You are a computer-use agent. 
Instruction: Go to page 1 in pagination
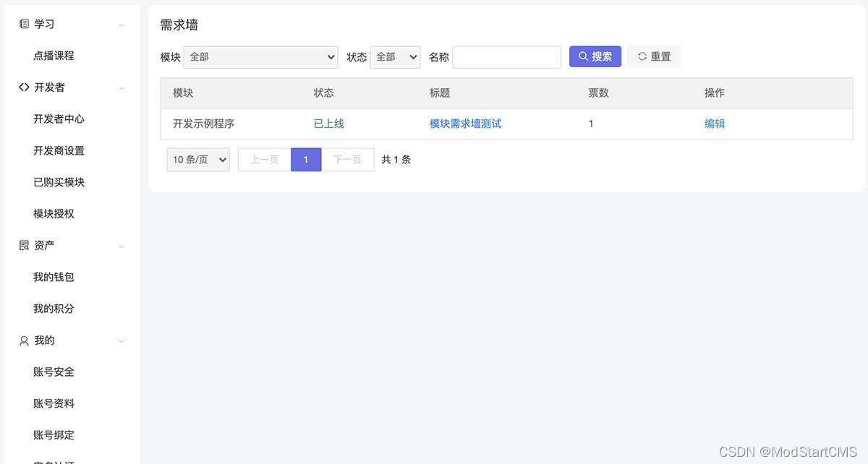306,160
